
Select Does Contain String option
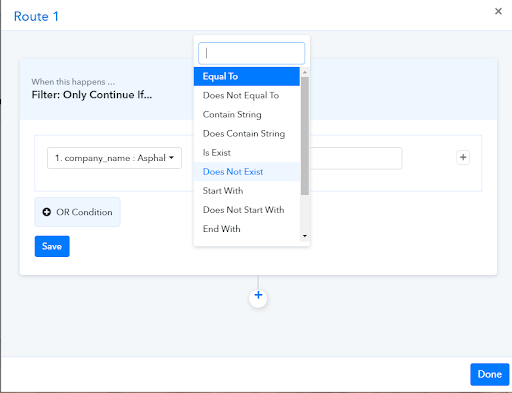click(247, 133)
